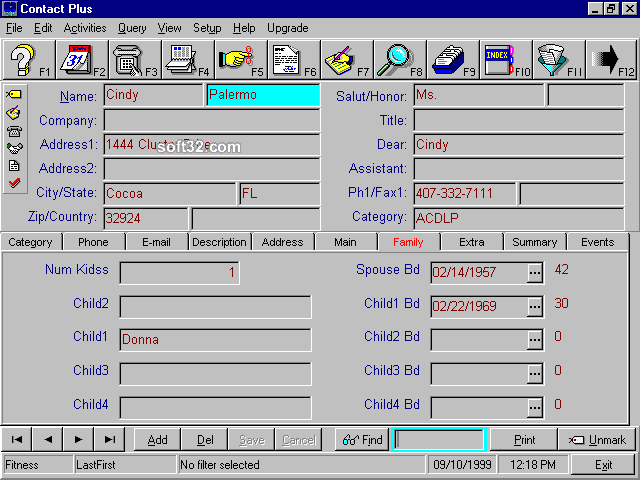Click the Exit button
Image resolution: width=640 pixels, height=480 pixels.
point(603,464)
